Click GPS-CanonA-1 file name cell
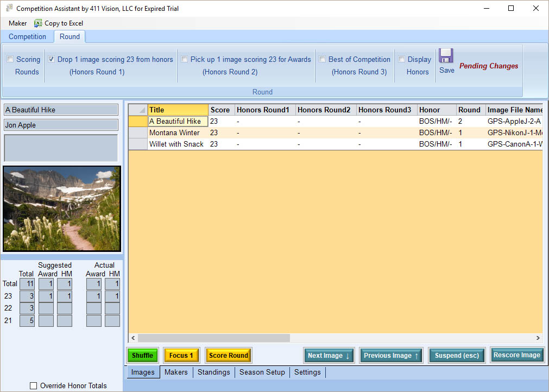 (x=514, y=144)
